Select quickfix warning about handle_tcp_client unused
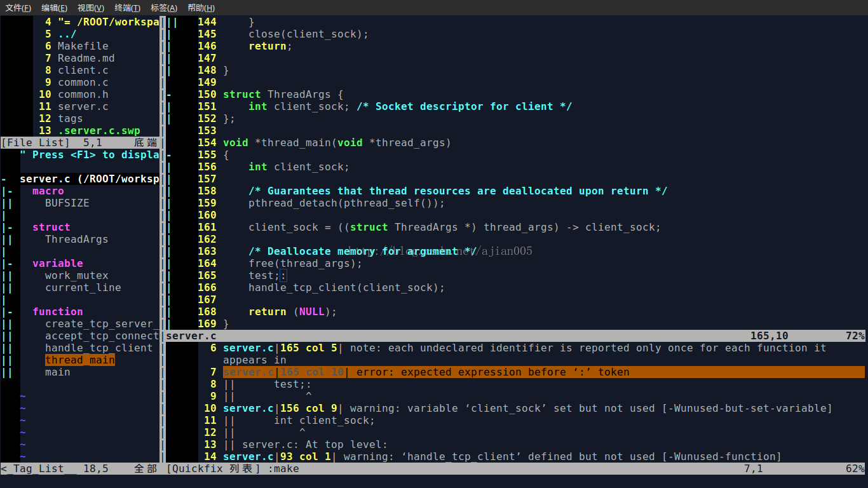Image resolution: width=868 pixels, height=488 pixels. click(502, 457)
